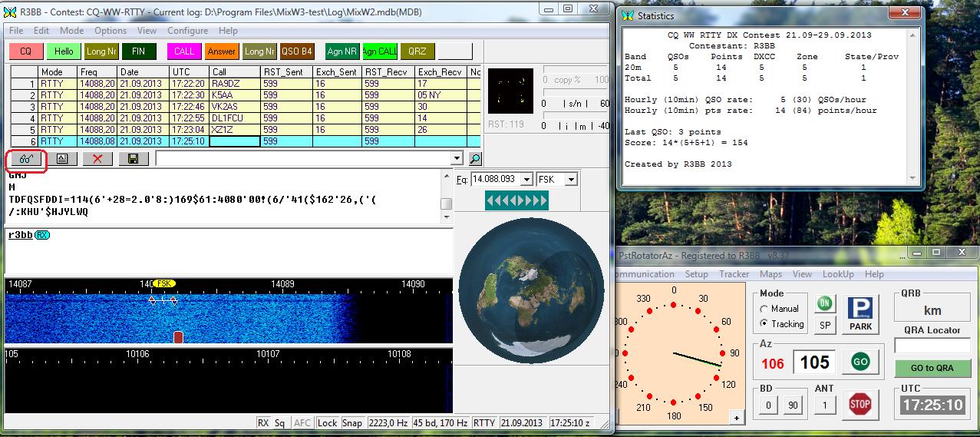The image size is (980, 437).
Task: Open the Configure menu in MixW
Action: [x=187, y=31]
